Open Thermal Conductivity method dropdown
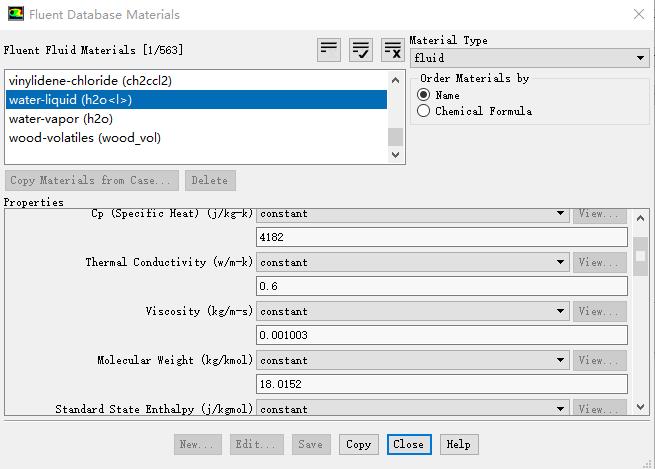 (x=413, y=262)
